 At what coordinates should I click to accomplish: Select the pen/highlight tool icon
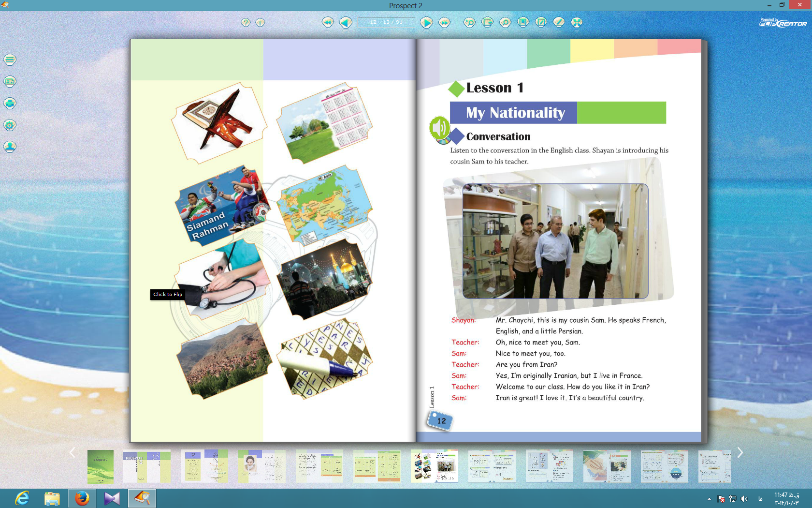[559, 22]
